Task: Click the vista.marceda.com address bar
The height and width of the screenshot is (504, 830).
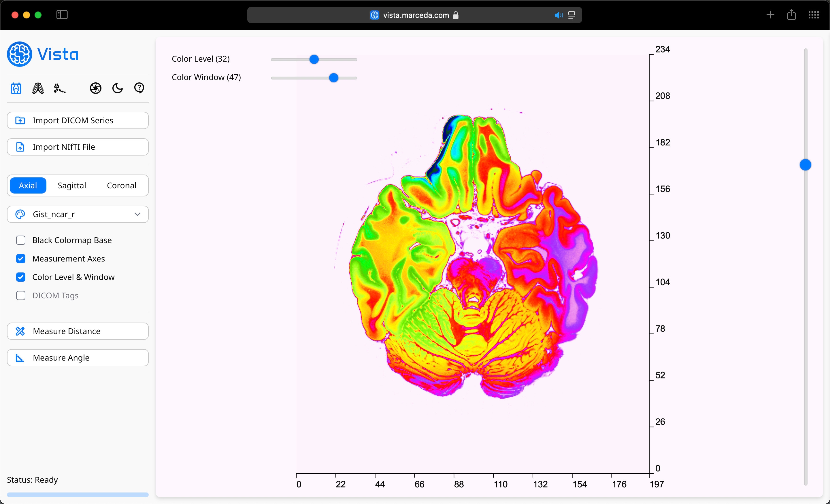Action: coord(415,15)
